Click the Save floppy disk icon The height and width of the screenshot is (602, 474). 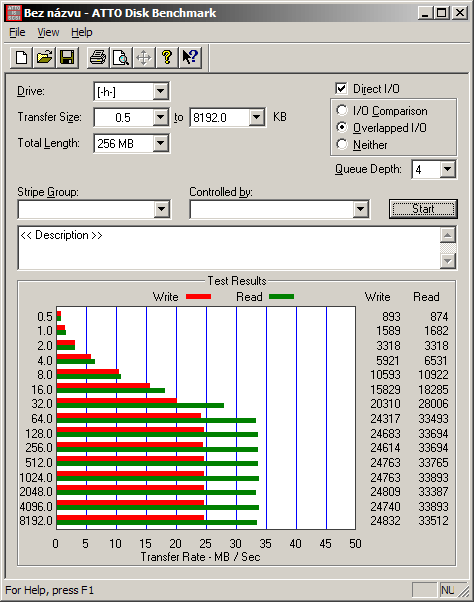pyautogui.click(x=68, y=58)
